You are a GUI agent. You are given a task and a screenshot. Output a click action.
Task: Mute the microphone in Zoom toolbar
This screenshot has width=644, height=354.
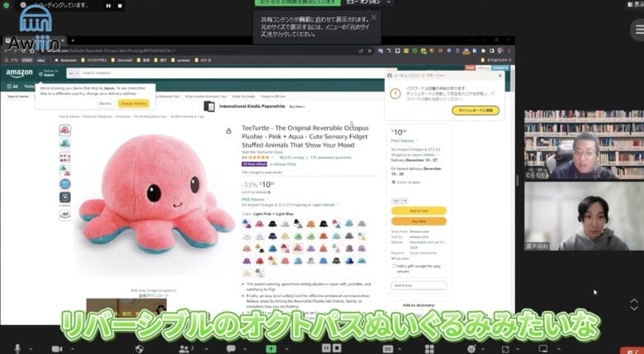(x=17, y=349)
